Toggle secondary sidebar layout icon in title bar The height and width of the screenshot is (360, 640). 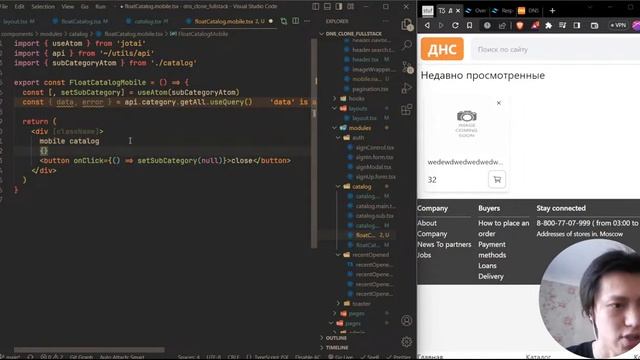click(x=339, y=7)
